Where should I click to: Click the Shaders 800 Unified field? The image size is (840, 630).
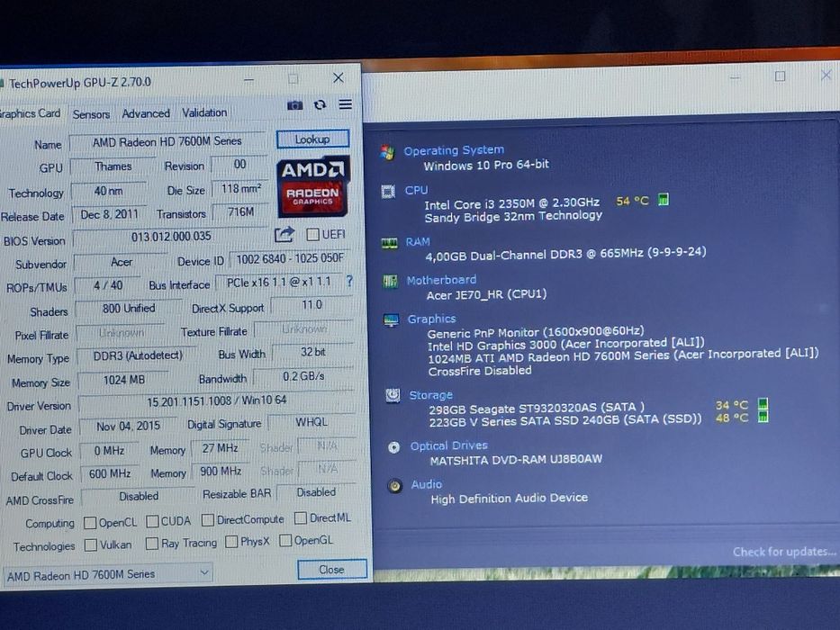coord(129,309)
